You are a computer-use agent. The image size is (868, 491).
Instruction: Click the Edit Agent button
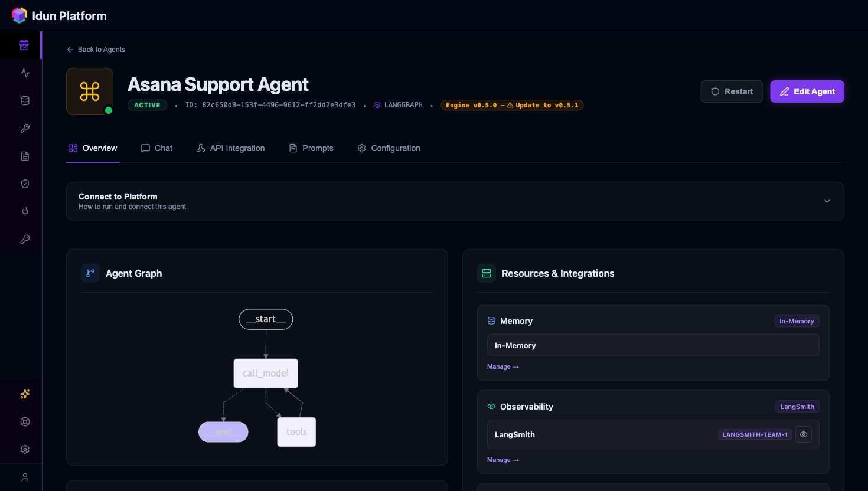coord(807,91)
